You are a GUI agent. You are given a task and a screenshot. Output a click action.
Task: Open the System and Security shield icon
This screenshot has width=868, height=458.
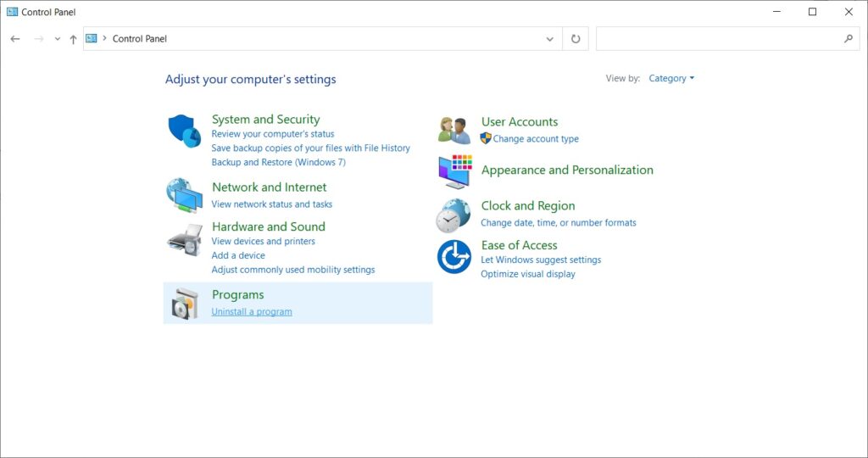tap(184, 131)
